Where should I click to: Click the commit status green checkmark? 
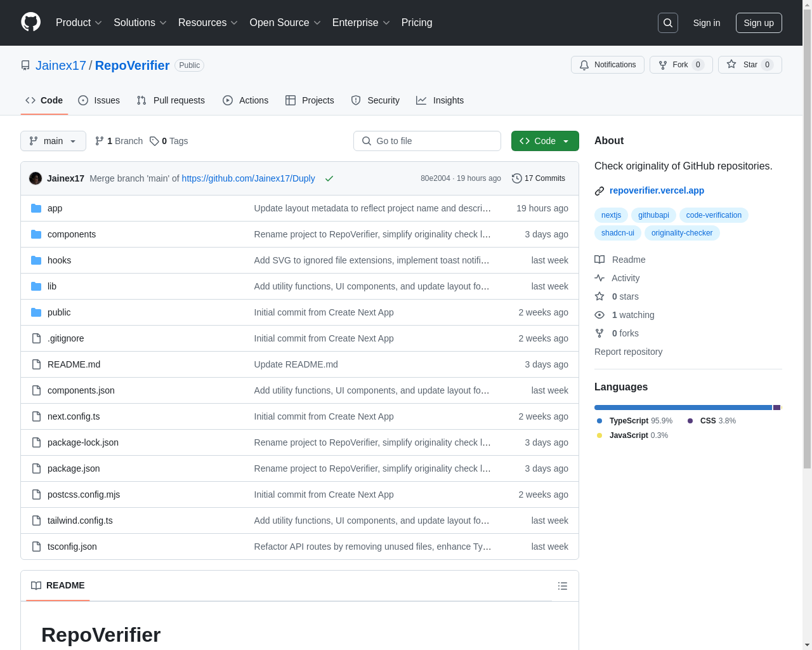point(329,178)
